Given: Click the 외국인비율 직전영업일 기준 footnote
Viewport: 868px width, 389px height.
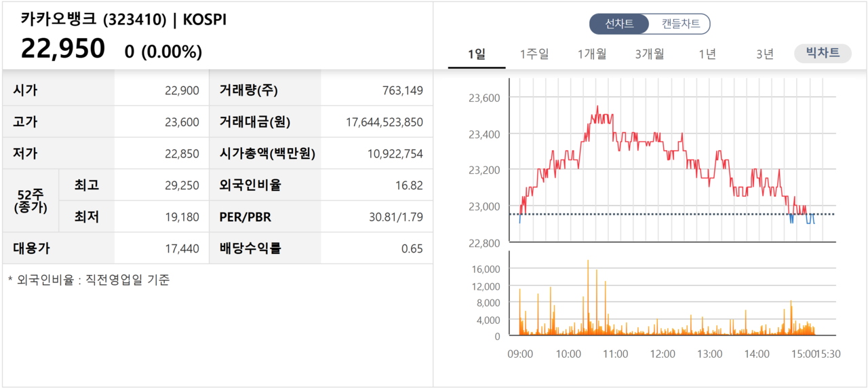Looking at the screenshot, I should coord(88,280).
